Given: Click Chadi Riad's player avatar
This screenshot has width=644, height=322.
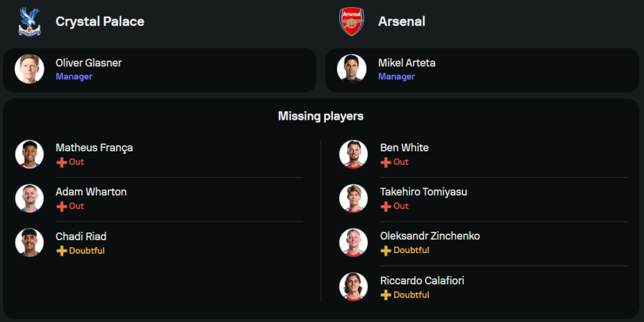Looking at the screenshot, I should (x=30, y=243).
